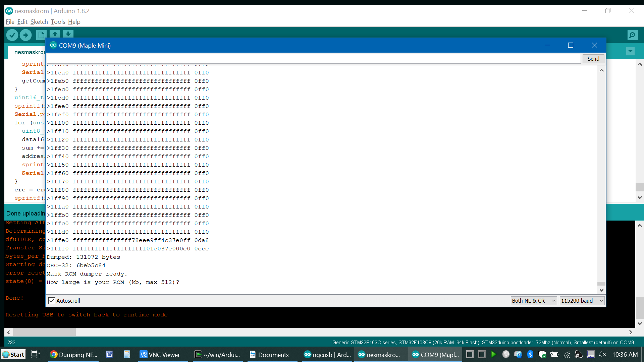
Task: Click the Save sketch down-arrow icon
Action: (68, 34)
